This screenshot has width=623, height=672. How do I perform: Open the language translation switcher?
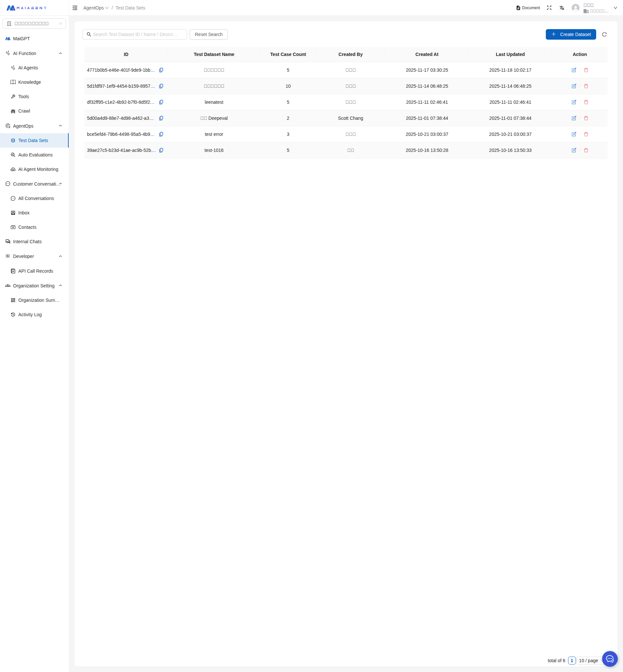pos(562,8)
